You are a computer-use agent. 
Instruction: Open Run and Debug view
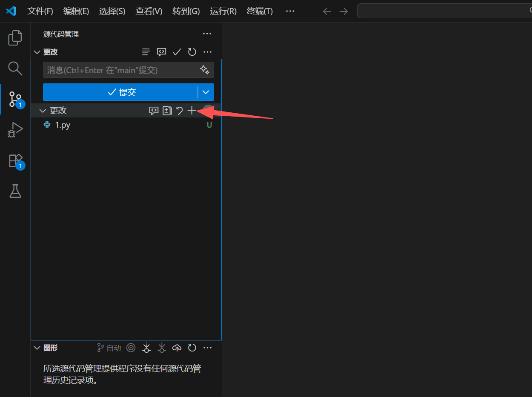15,130
